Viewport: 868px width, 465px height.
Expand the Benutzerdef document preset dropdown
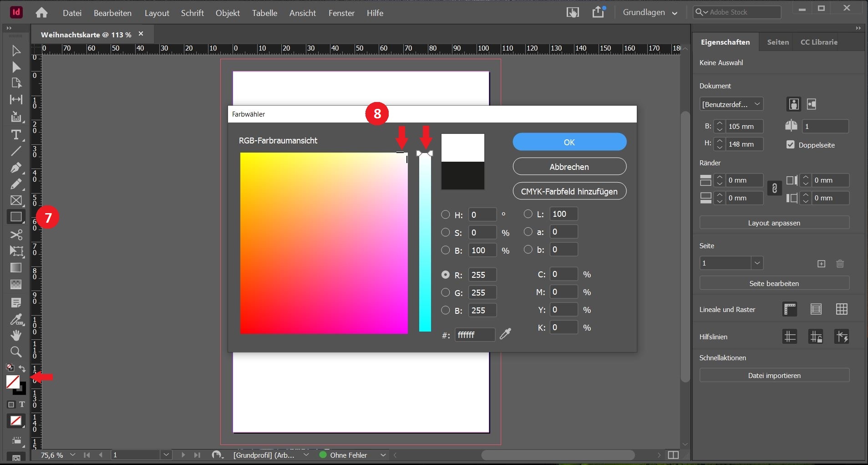click(x=731, y=104)
